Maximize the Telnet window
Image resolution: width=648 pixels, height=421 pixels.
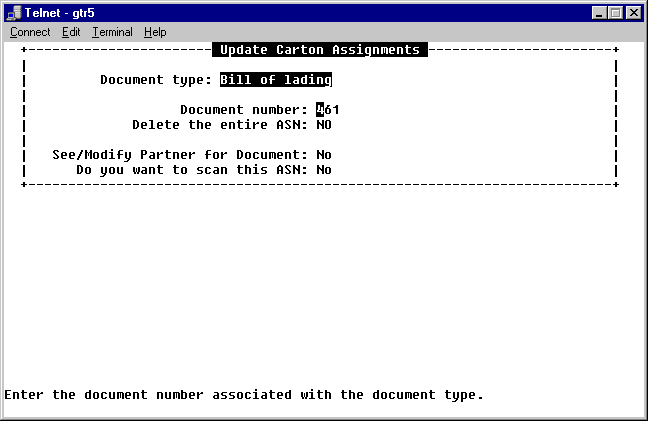click(x=614, y=12)
